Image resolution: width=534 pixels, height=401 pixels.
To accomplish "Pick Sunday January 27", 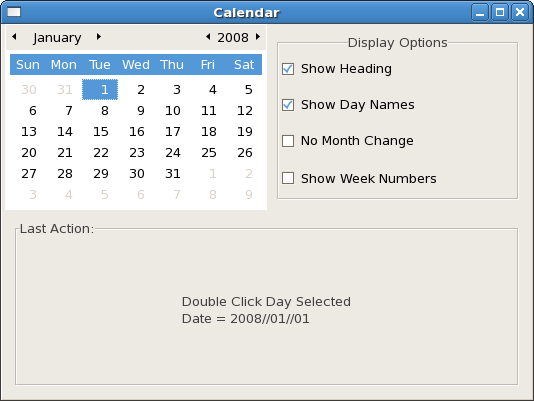I will point(29,174).
